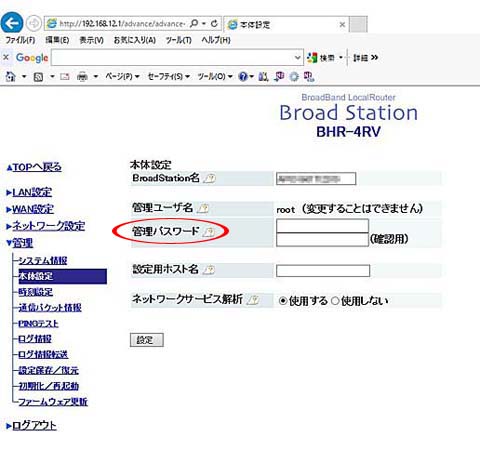480x463 pixels.
Task: Expand 詳細 more toolbar options
Action: click(366, 58)
